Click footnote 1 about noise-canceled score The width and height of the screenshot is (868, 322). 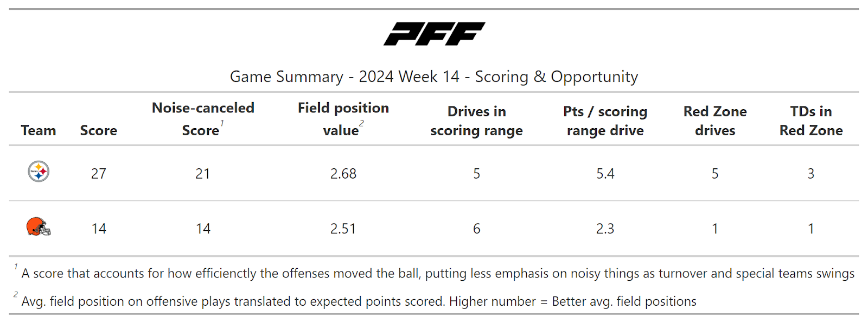437,273
